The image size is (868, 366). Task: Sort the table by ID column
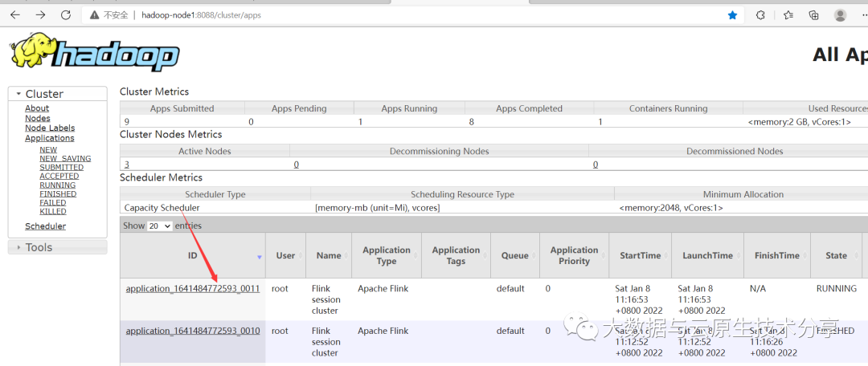click(193, 255)
